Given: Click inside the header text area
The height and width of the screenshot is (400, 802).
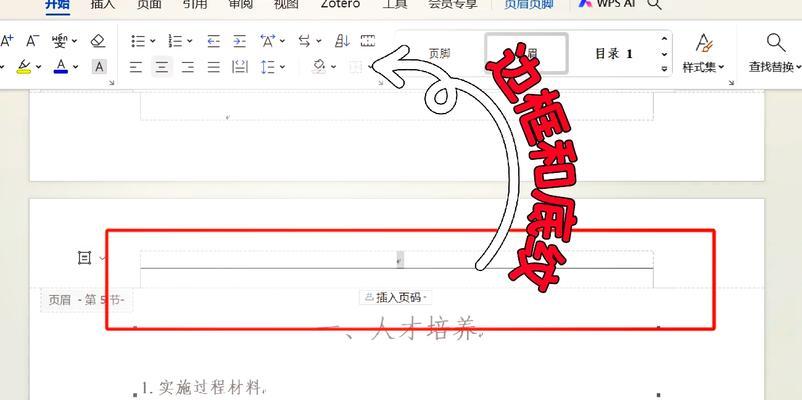Looking at the screenshot, I should 397,259.
